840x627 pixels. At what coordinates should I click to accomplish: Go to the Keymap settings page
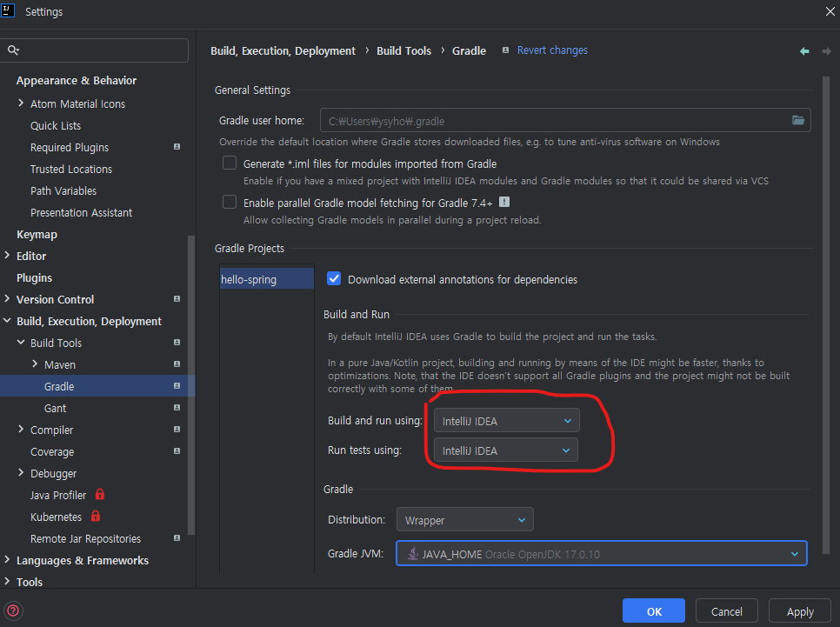(37, 234)
